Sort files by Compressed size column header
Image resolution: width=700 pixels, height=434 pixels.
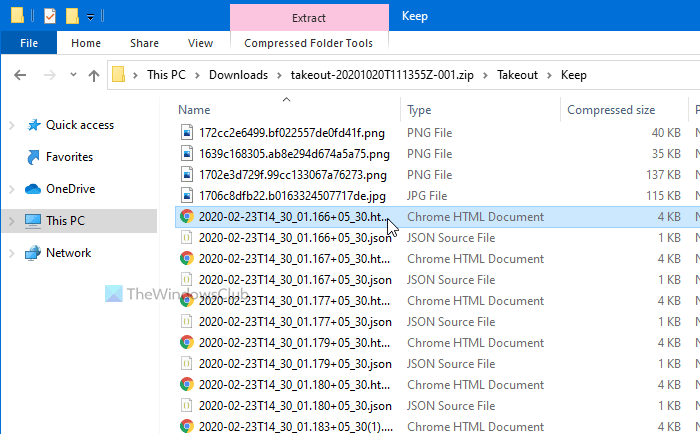pos(611,110)
